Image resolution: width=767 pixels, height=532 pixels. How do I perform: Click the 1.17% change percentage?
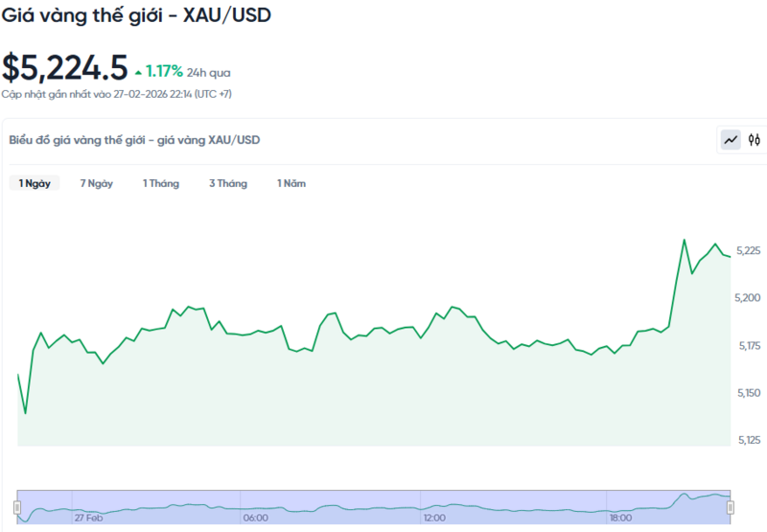click(164, 71)
